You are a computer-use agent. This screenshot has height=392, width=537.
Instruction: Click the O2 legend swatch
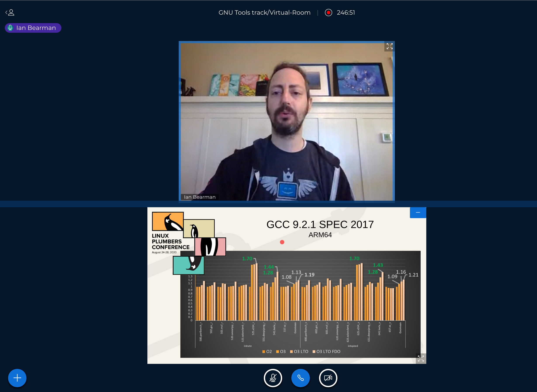[x=263, y=351]
